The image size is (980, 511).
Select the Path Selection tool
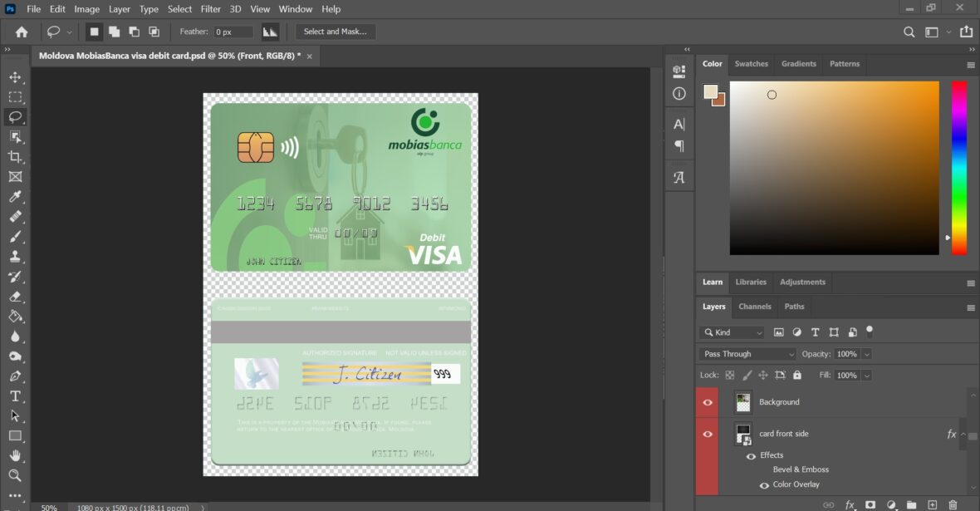click(x=15, y=416)
